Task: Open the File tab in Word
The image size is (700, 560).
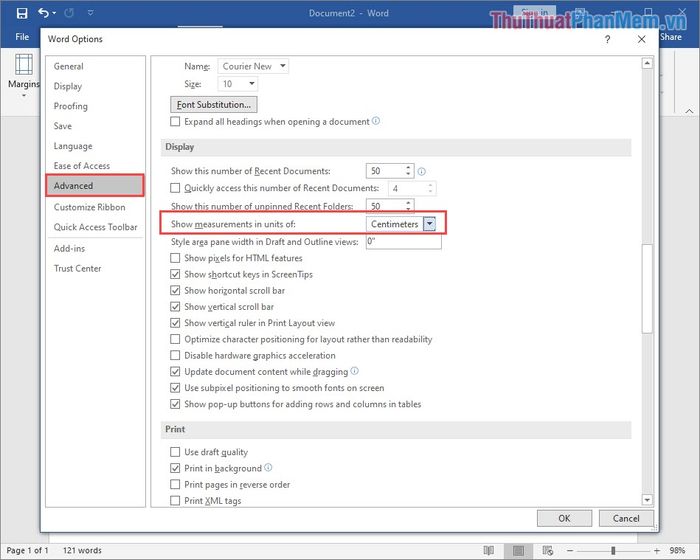Action: (22, 37)
